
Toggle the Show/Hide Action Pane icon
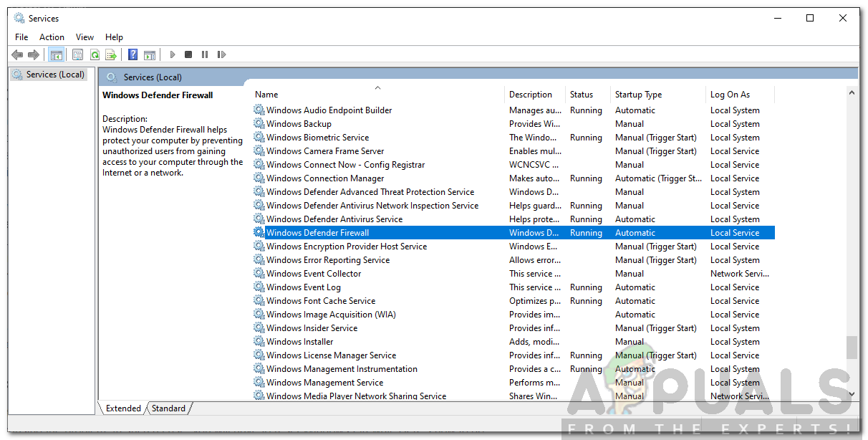tap(150, 54)
